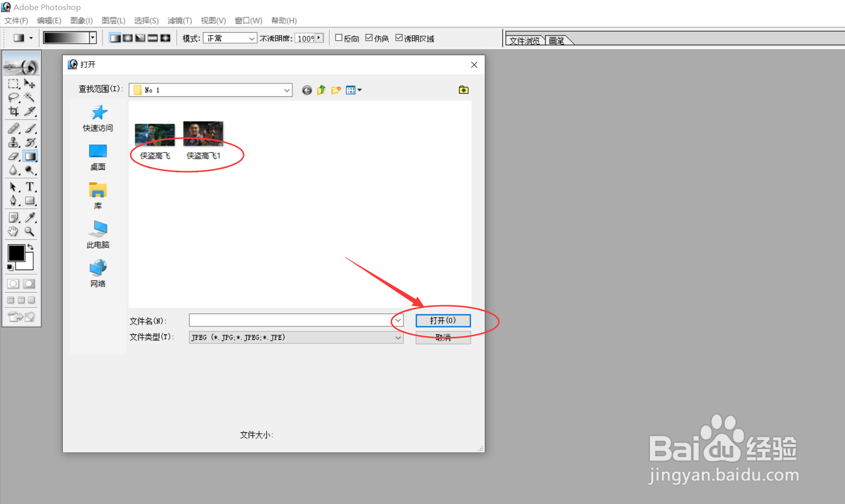Click the 打开(O) button
845x504 pixels.
click(443, 320)
